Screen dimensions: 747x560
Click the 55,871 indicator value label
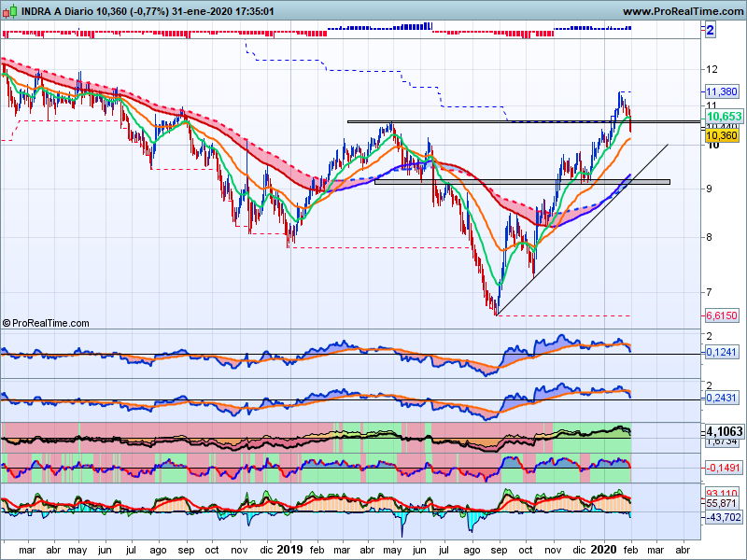pyautogui.click(x=721, y=503)
